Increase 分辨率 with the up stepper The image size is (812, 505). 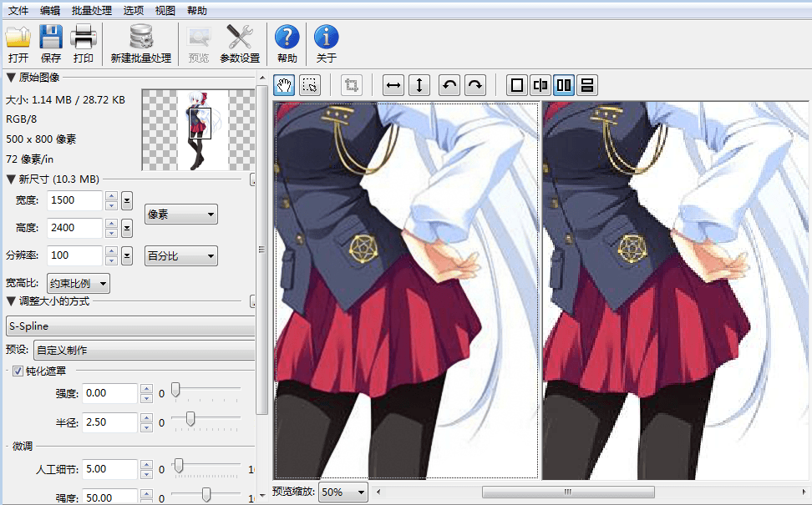111,250
